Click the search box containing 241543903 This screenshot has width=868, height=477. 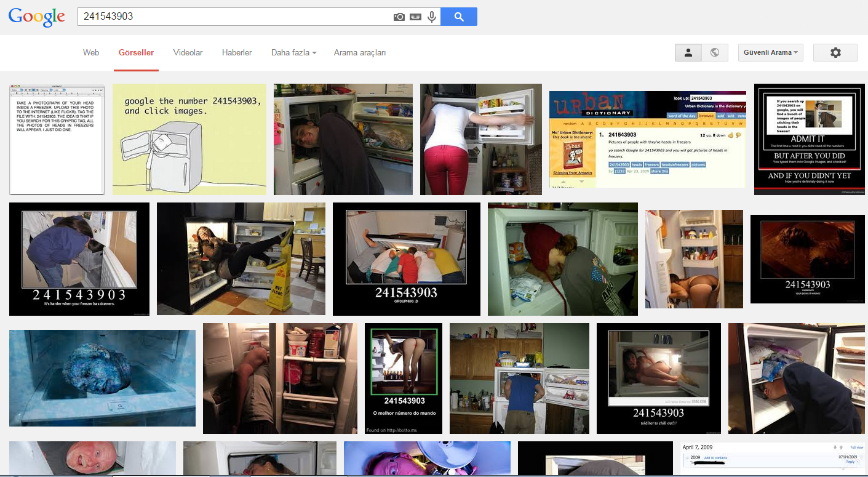tap(234, 17)
